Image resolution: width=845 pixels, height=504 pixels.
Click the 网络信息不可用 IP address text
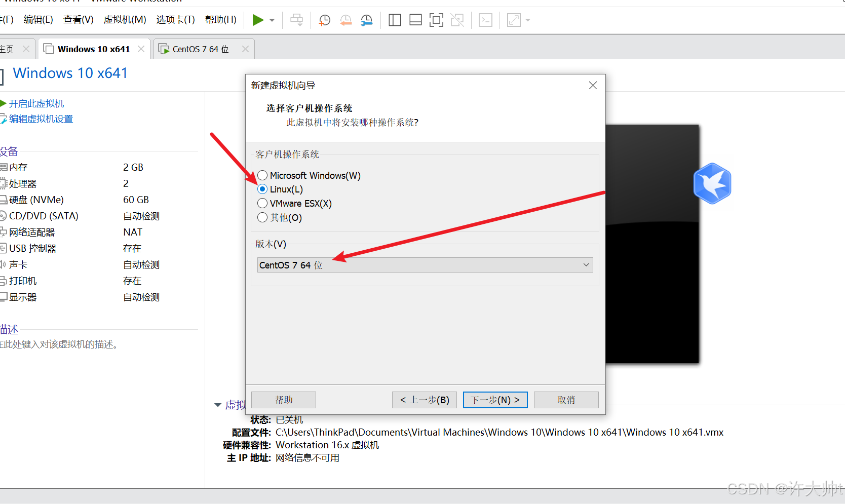click(308, 457)
